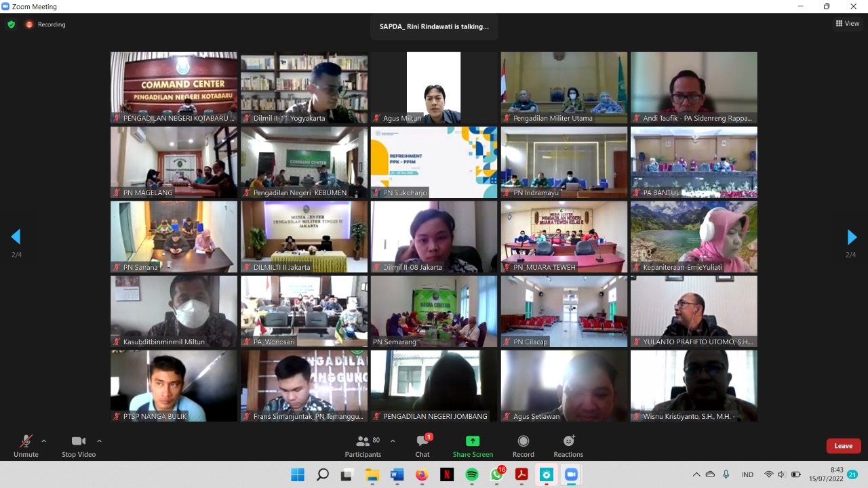Leave the meeting

tap(843, 446)
